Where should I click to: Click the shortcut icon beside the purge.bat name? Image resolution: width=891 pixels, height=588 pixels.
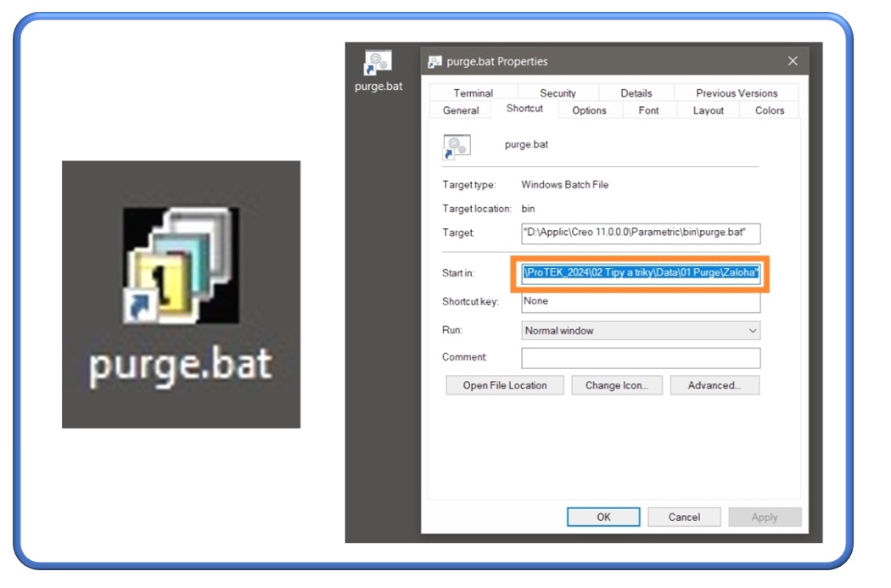click(x=457, y=147)
